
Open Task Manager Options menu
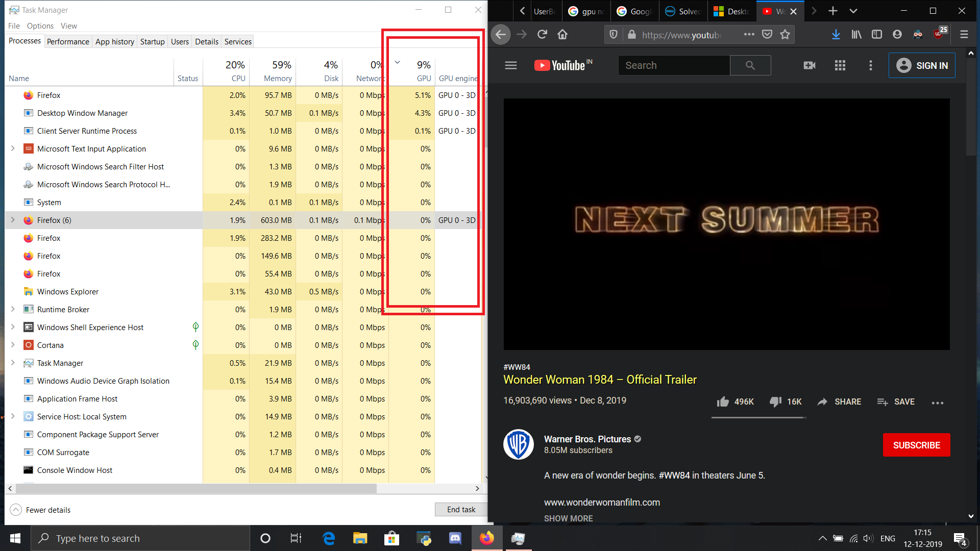click(40, 26)
